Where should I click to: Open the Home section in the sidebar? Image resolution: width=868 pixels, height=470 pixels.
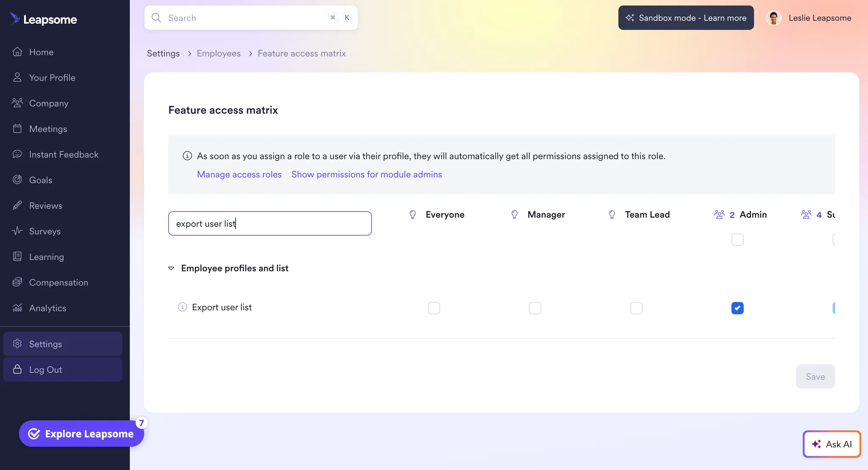40,52
